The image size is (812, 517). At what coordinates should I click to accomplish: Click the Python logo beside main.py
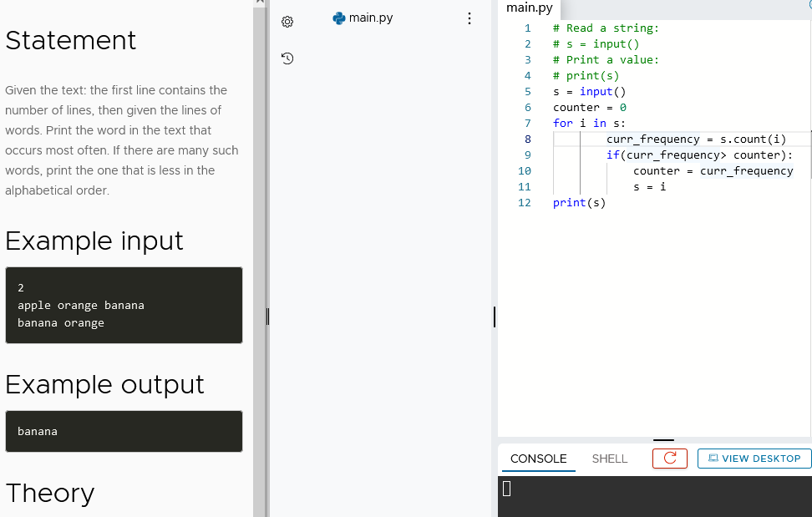339,17
